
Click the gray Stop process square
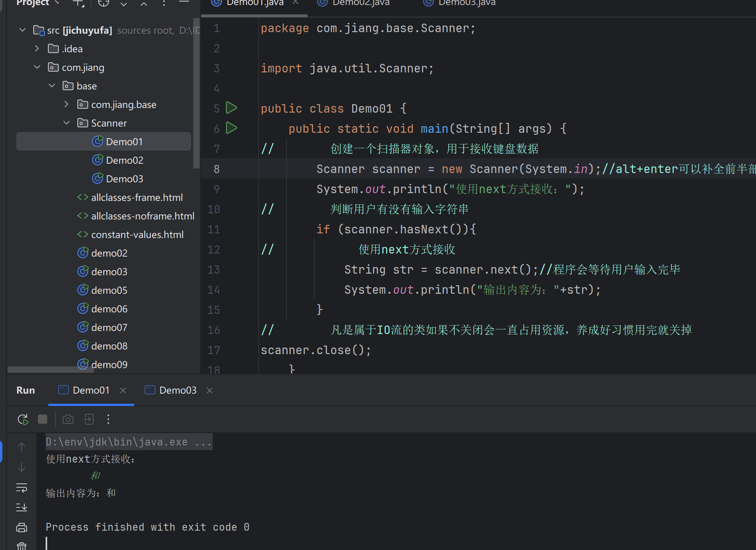43,419
